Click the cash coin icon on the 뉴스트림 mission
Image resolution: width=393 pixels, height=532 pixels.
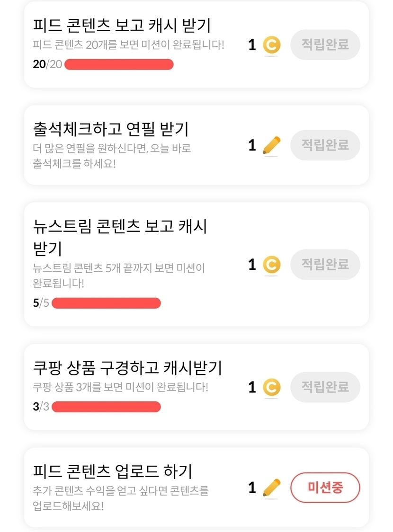point(271,265)
